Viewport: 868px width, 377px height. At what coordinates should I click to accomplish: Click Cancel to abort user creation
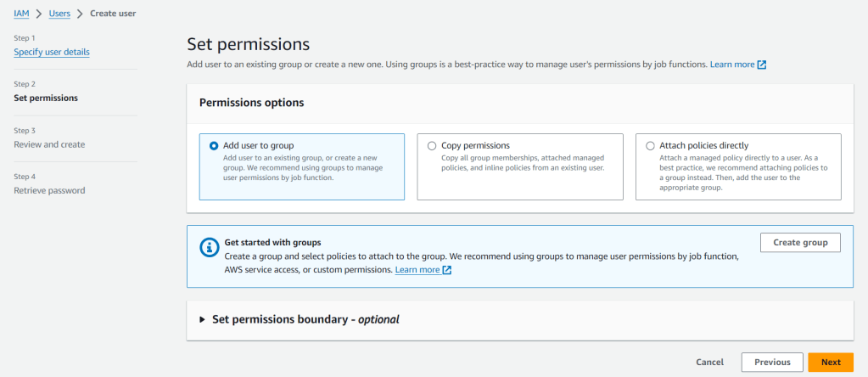709,362
